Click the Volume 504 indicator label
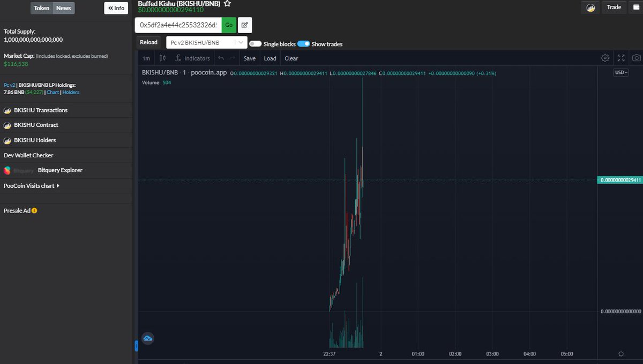The width and height of the screenshot is (643, 364). 156,82
